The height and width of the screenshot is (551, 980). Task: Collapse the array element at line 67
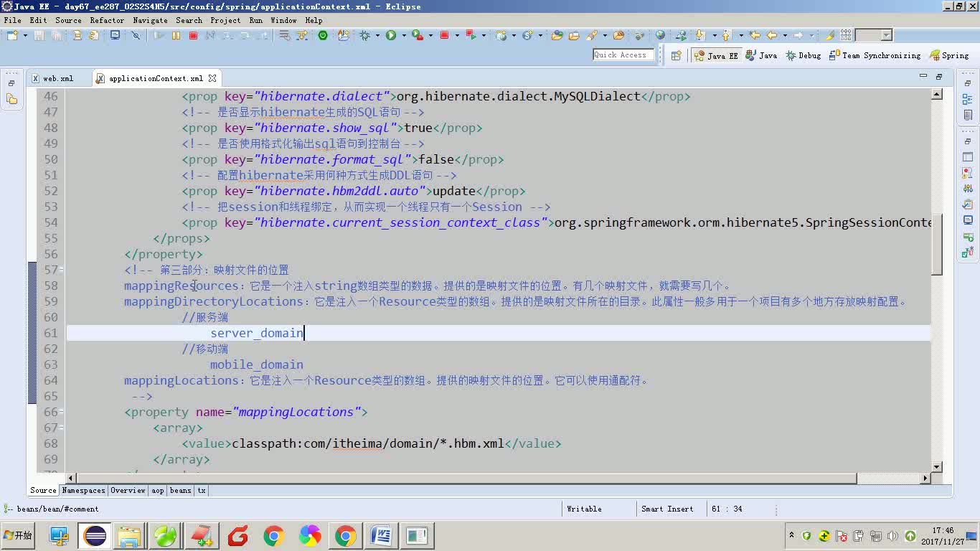(62, 428)
